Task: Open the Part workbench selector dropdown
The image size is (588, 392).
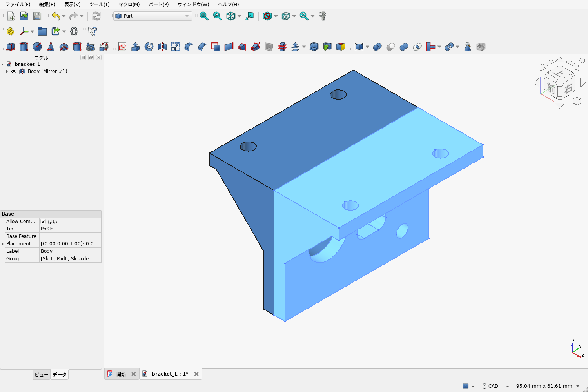Action: (x=152, y=16)
